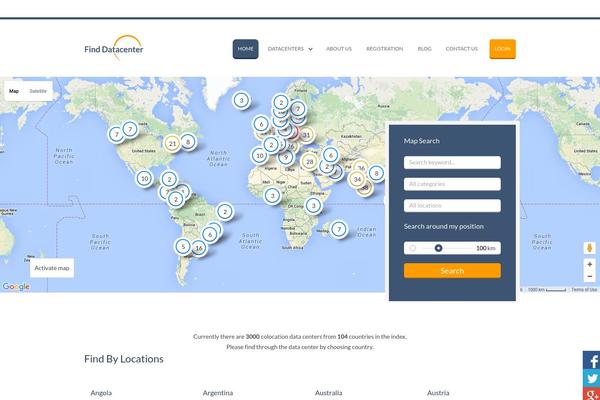Select cluster marker 10 near Morocco

260,155
